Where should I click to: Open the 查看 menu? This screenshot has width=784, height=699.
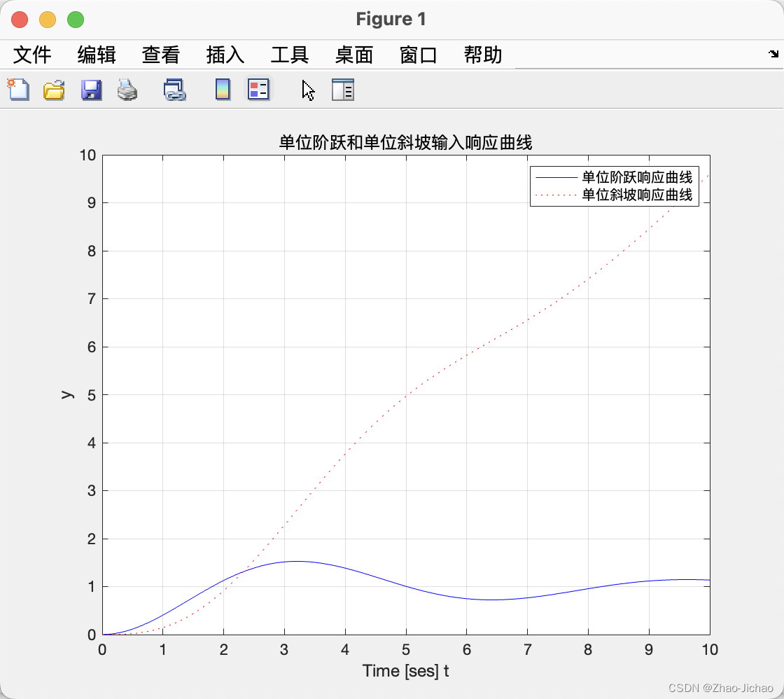pyautogui.click(x=161, y=55)
